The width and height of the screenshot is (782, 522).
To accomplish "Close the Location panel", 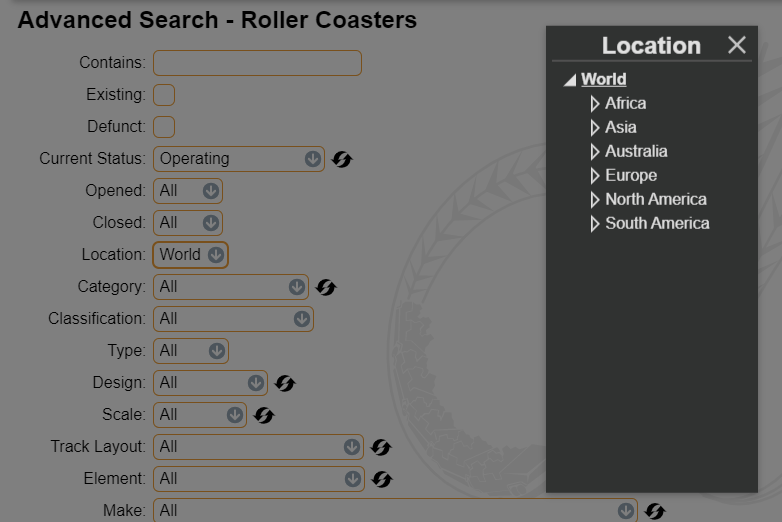I will [x=737, y=45].
